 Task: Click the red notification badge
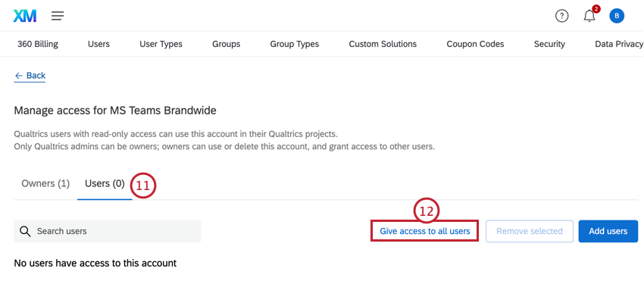pos(596,8)
